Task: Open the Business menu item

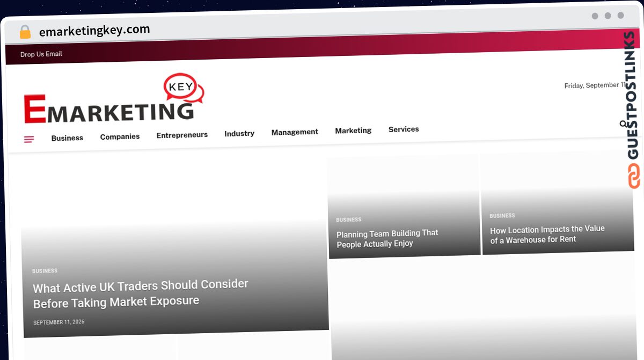Action: [67, 138]
